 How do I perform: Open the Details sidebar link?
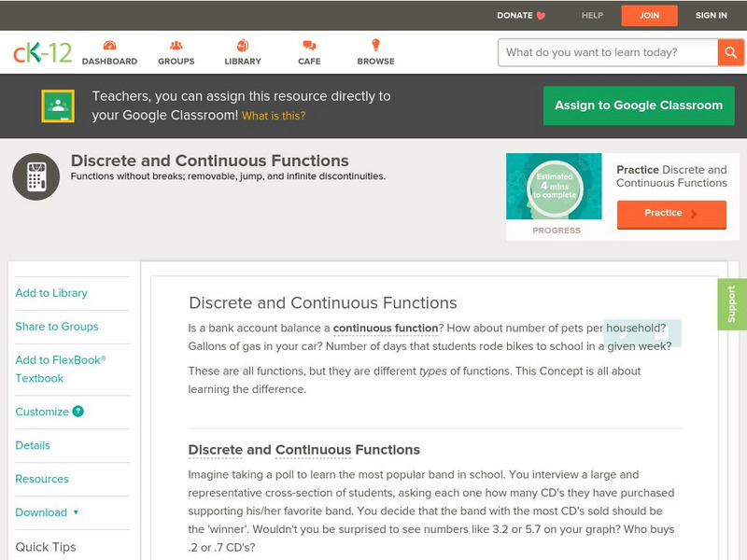coord(33,445)
